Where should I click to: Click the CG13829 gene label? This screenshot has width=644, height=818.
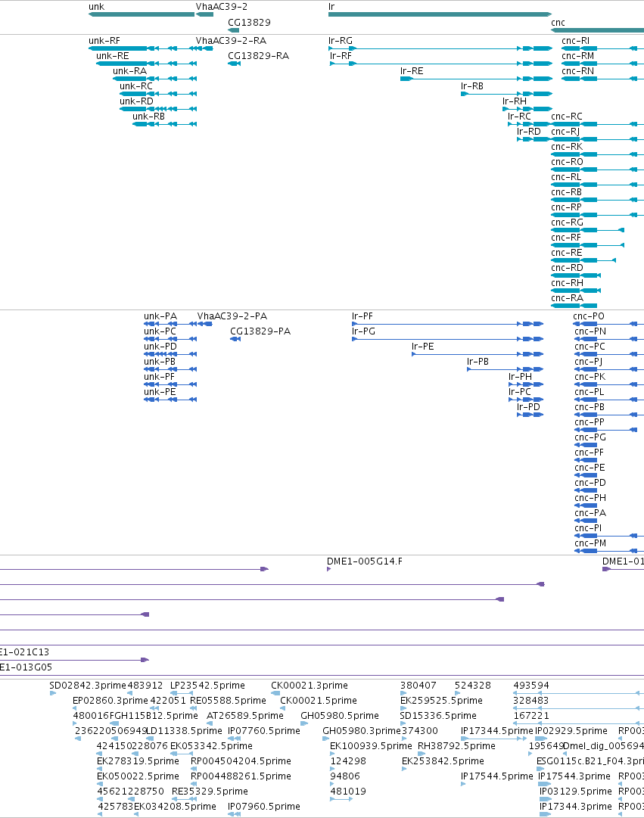click(250, 23)
